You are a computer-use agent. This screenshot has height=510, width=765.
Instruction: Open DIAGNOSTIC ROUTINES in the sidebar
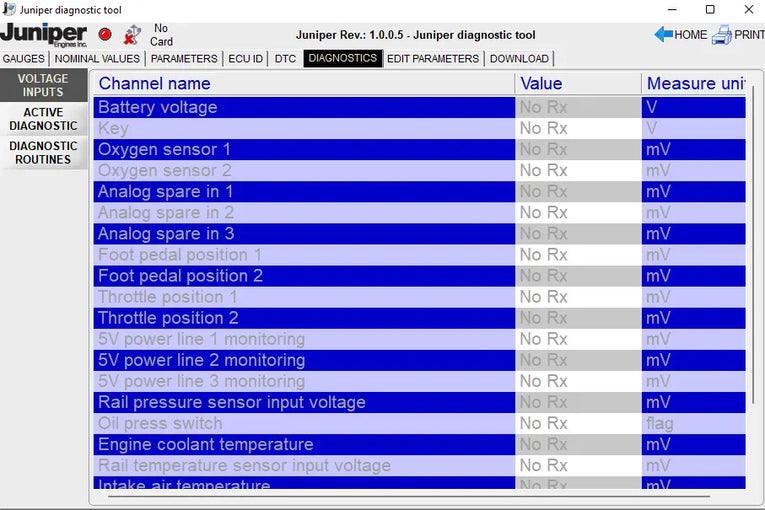43,153
